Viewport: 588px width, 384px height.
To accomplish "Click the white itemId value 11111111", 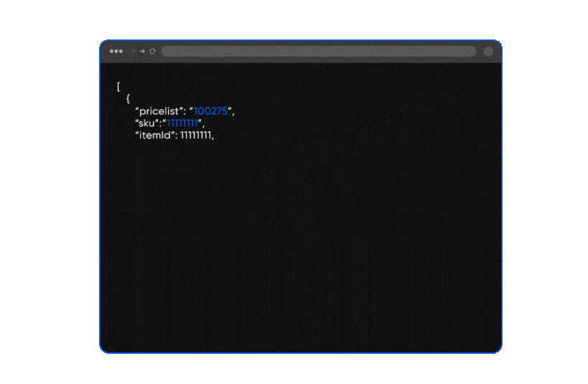I will pyautogui.click(x=196, y=135).
